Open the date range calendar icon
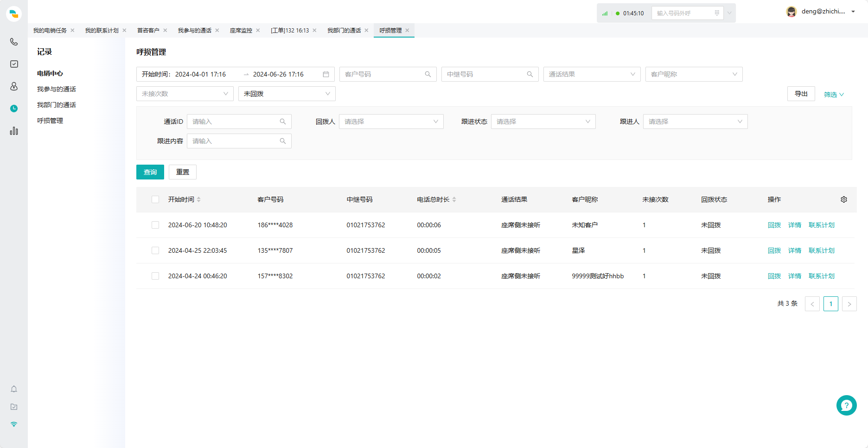Screen dimensions: 868x448 click(x=326, y=74)
